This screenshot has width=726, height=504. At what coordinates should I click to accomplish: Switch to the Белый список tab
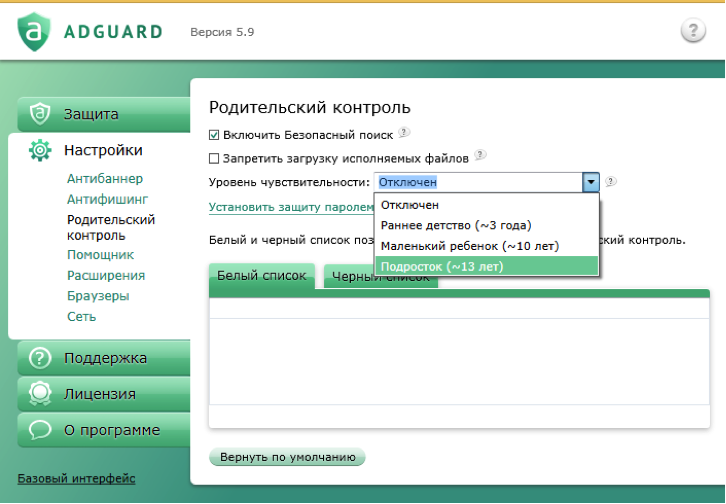pos(261,275)
